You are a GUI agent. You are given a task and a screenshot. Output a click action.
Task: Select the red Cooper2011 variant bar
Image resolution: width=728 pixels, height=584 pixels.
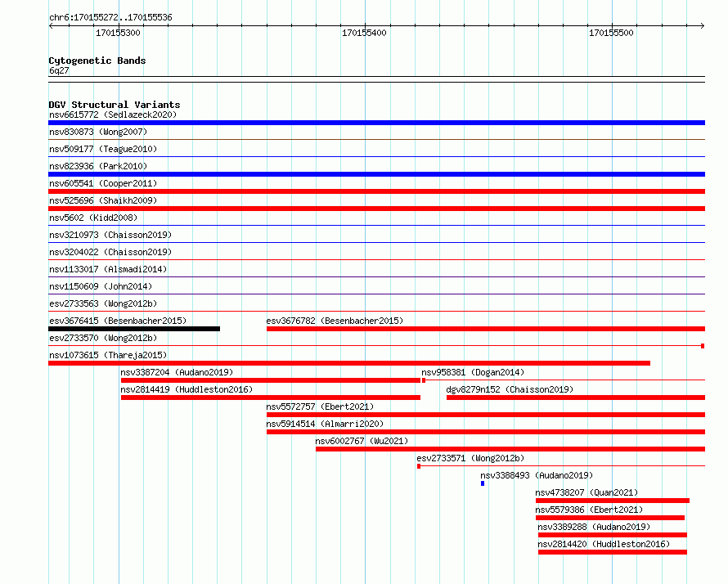pos(376,191)
